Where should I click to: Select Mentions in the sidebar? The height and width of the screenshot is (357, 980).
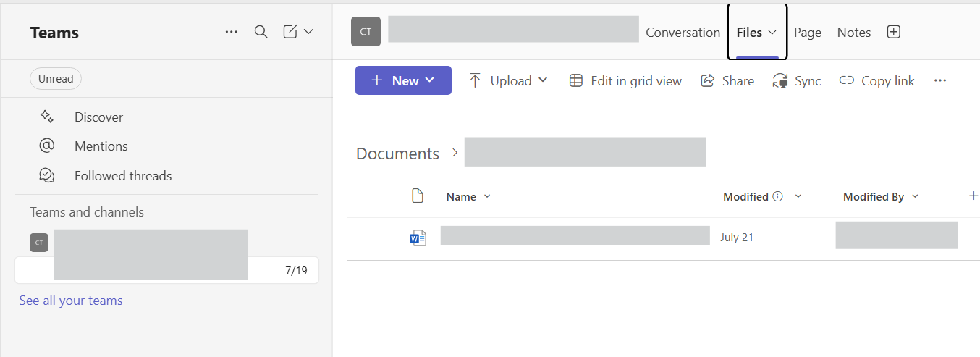(x=101, y=146)
